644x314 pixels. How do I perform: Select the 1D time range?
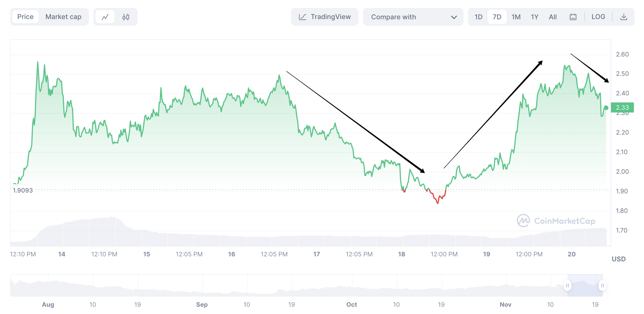[x=478, y=17]
